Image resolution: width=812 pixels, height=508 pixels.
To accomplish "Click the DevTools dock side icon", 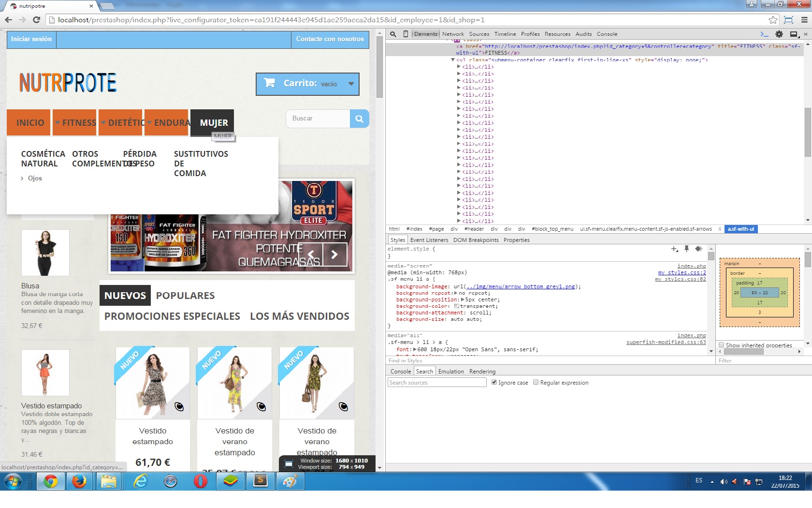I will [x=794, y=34].
